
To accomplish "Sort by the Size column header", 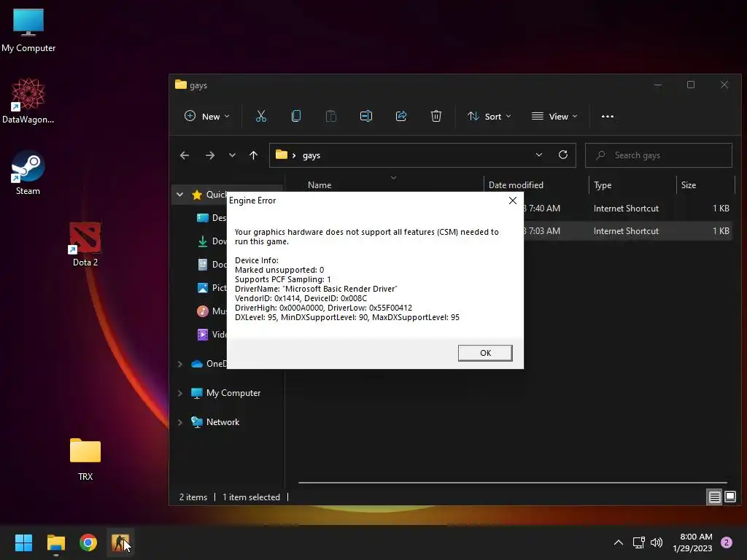I will pos(689,184).
